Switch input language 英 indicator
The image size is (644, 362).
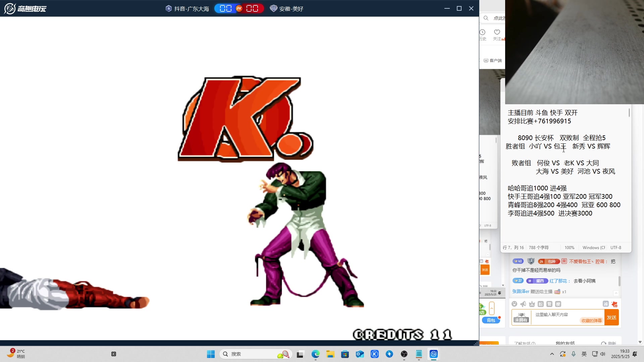click(x=584, y=354)
